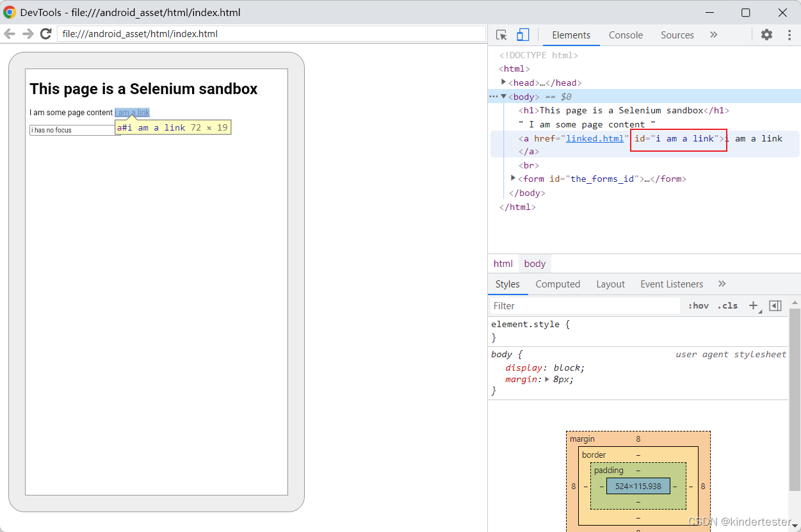The height and width of the screenshot is (532, 801).
Task: Open the Sources tab
Action: click(x=677, y=35)
